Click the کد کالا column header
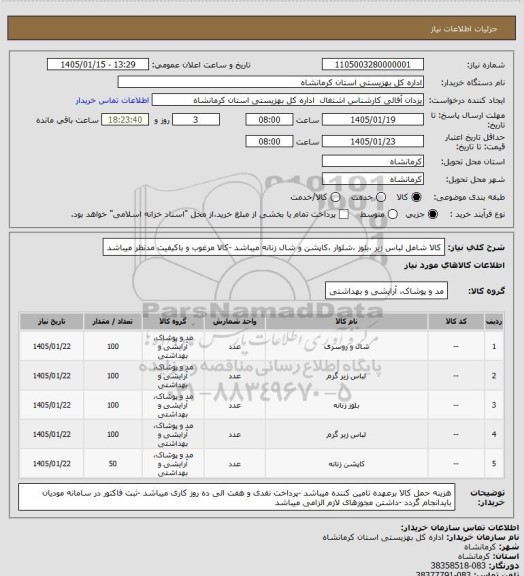This screenshot has width=524, height=576. coord(456,321)
